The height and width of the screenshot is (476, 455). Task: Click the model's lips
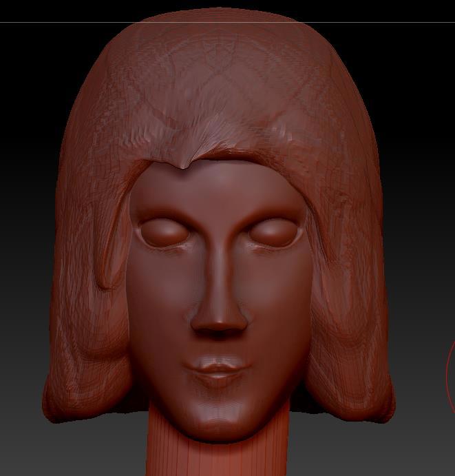tap(219, 372)
